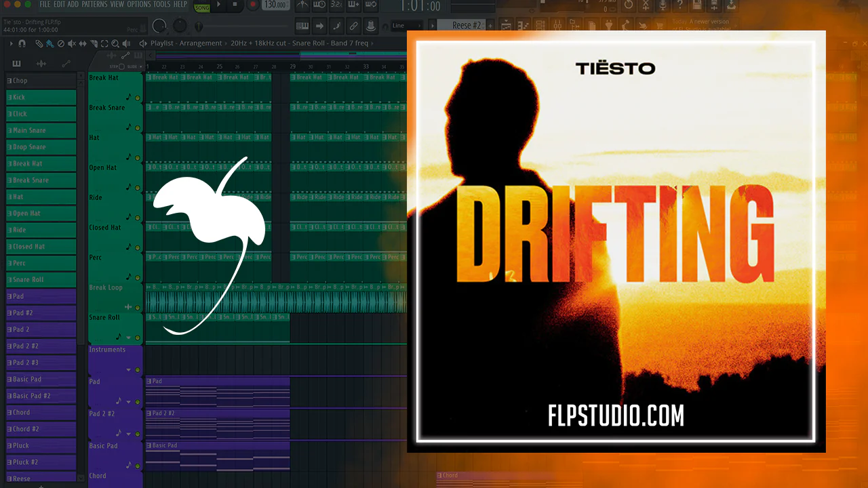Image resolution: width=868 pixels, height=488 pixels.
Task: Toggle the SONG mode button
Action: point(202,7)
